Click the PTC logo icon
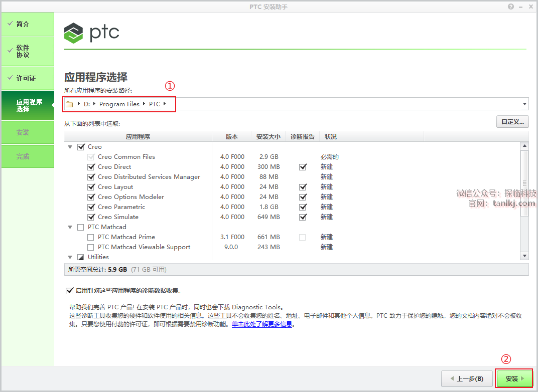 pyautogui.click(x=73, y=33)
